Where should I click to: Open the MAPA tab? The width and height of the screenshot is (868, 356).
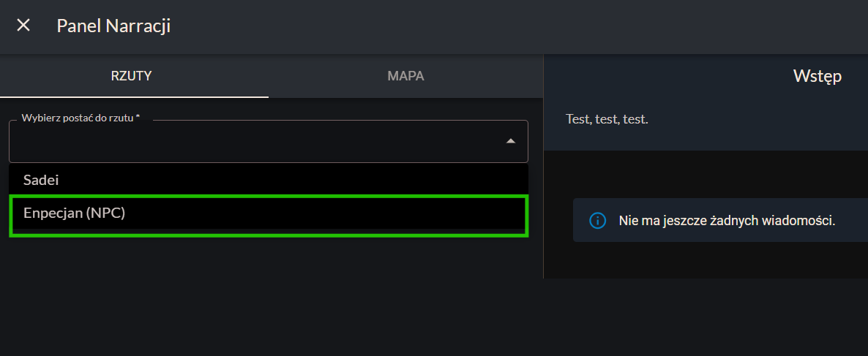click(x=405, y=76)
